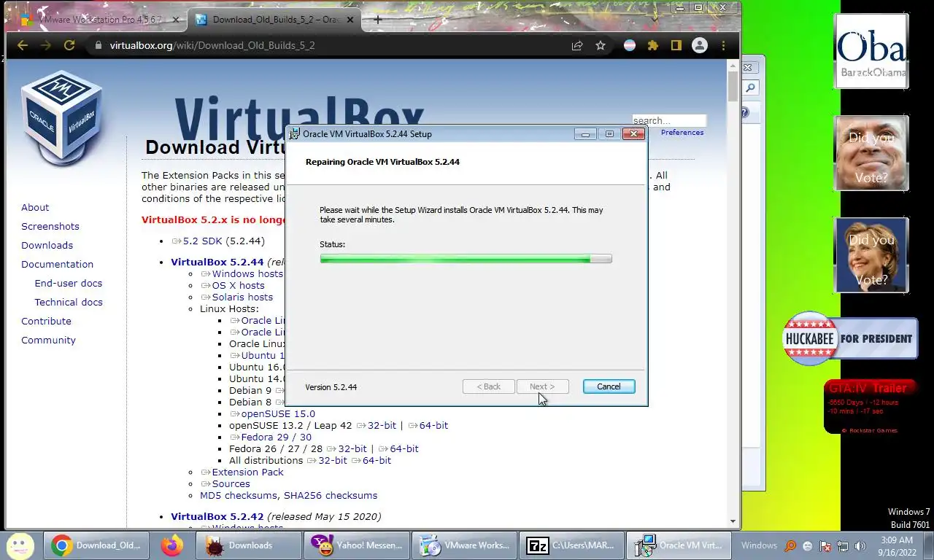
Task: Open the MD5 checksums link
Action: [x=238, y=496]
